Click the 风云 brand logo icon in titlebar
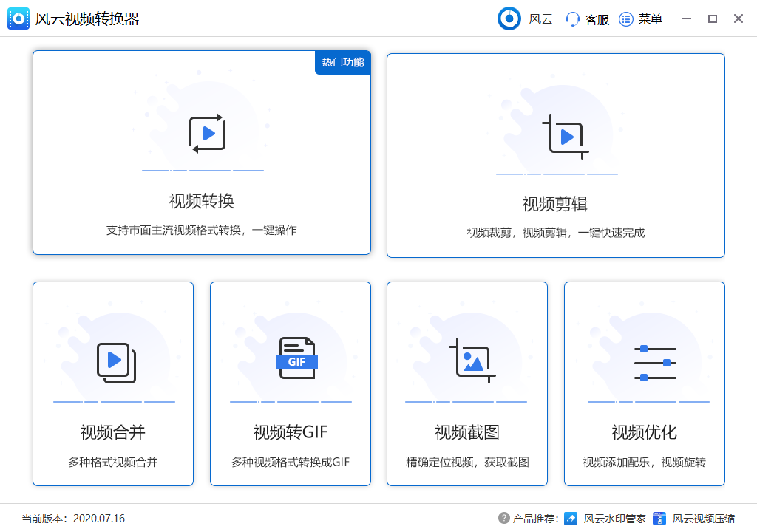757x532 pixels. coord(509,18)
